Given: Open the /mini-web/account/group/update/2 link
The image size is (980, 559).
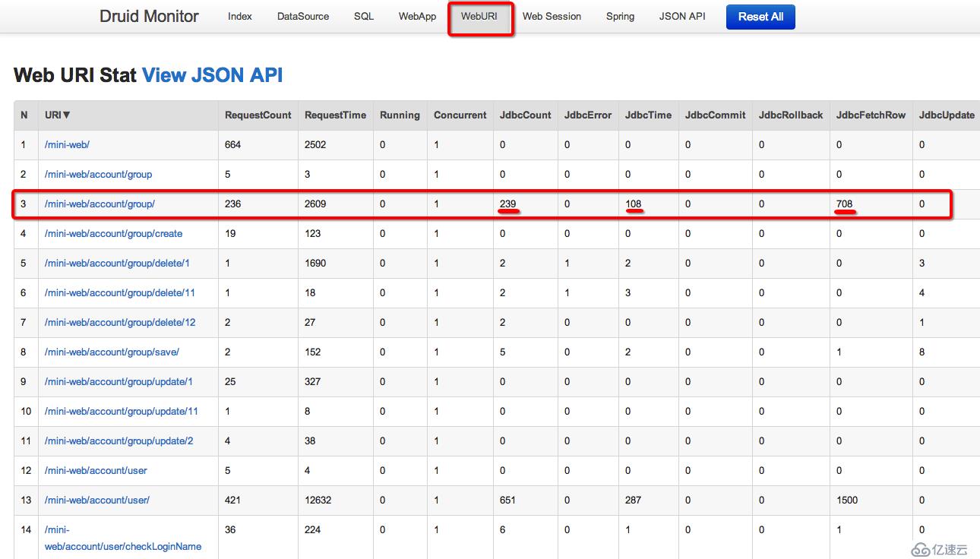Looking at the screenshot, I should pyautogui.click(x=119, y=441).
